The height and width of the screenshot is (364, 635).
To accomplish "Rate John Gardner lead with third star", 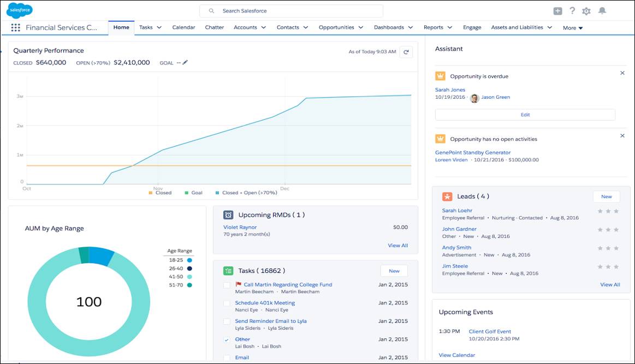I will (x=616, y=230).
